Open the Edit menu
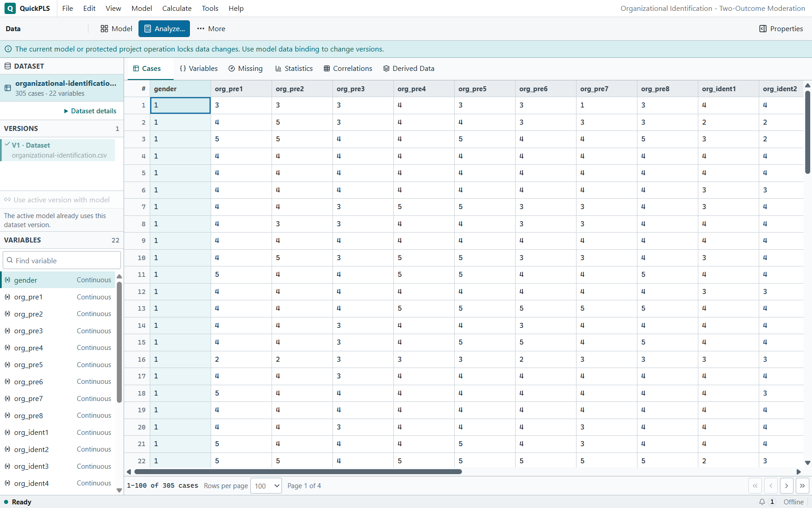This screenshot has height=508, width=812. pos(89,8)
